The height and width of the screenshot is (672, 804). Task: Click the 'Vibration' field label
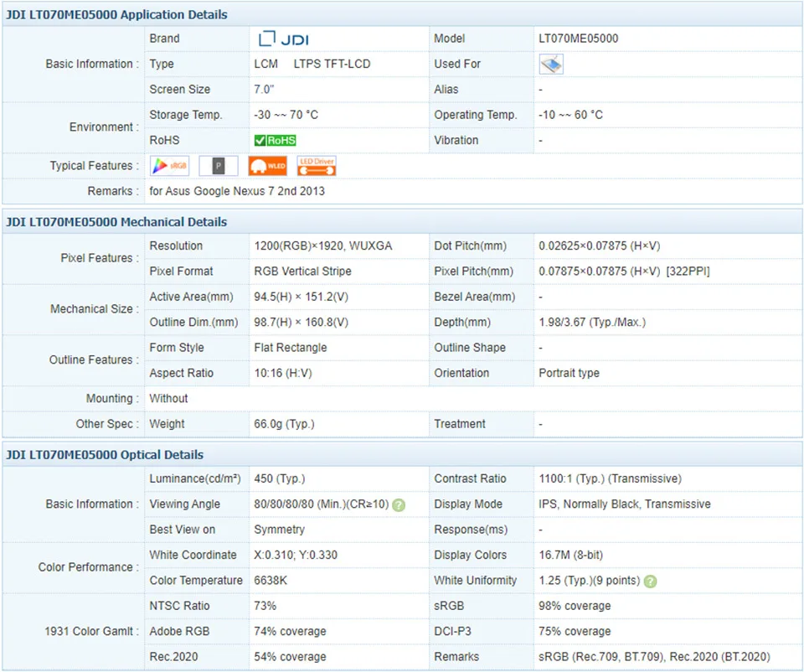click(456, 141)
